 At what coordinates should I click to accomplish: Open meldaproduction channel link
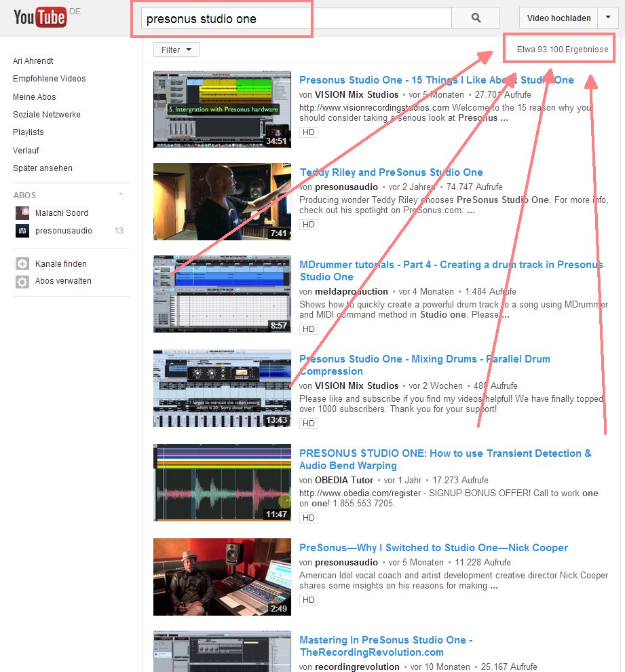tap(352, 291)
